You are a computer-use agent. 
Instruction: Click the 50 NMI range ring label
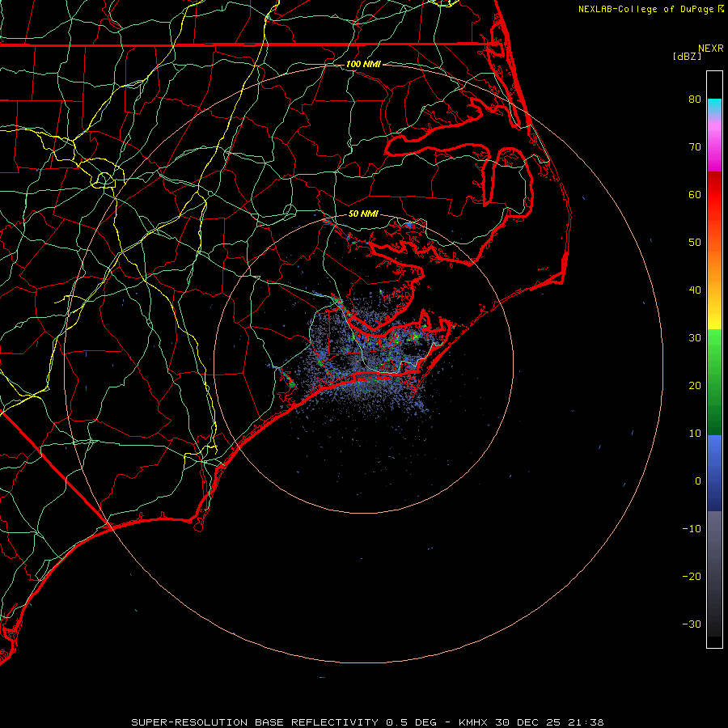363,214
